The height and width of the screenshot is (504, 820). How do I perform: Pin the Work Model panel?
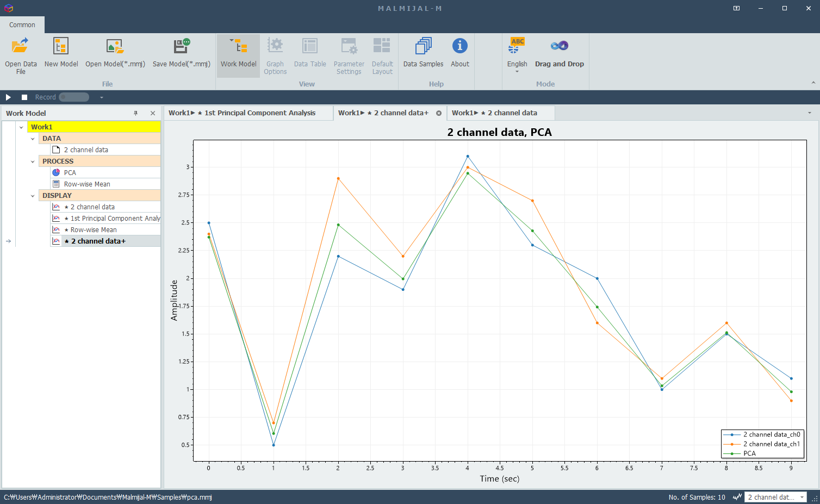point(136,113)
